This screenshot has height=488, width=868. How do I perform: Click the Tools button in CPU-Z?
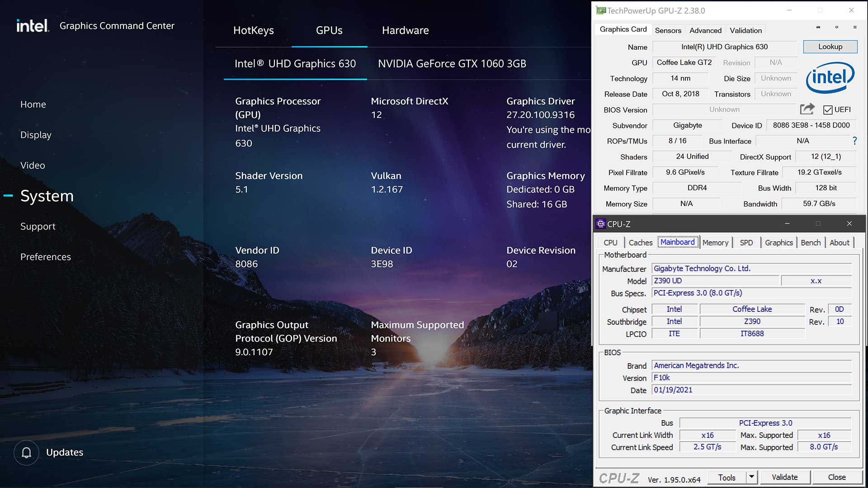click(x=726, y=477)
